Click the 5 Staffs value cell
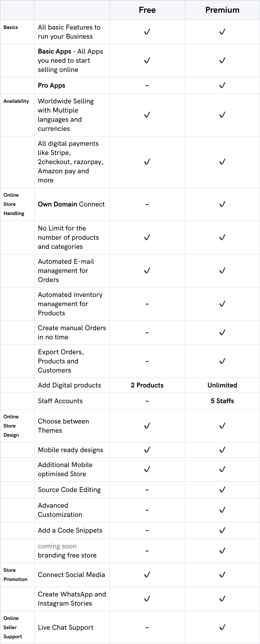260x644 pixels. pos(222,401)
